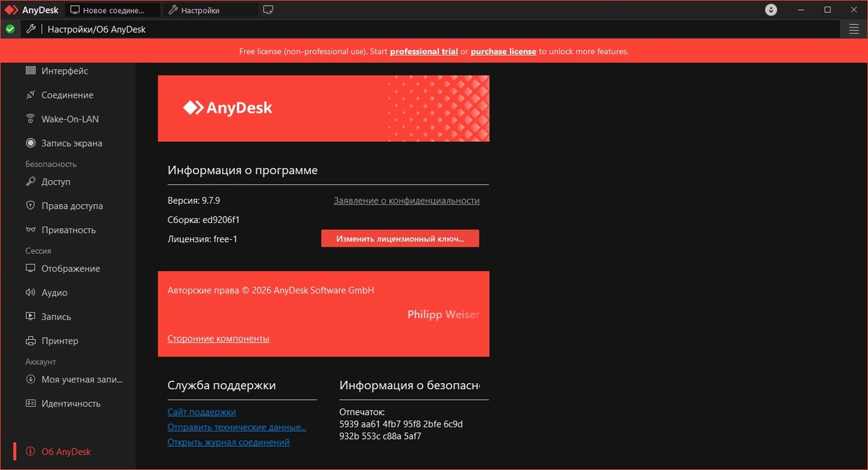
Task: Click the Права доступа shield icon
Action: [30, 205]
